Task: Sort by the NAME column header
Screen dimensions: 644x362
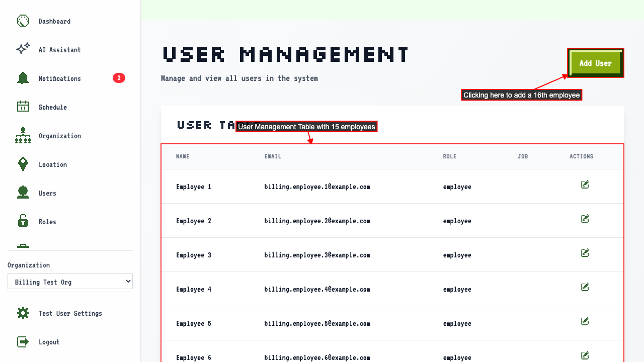Action: [x=183, y=156]
